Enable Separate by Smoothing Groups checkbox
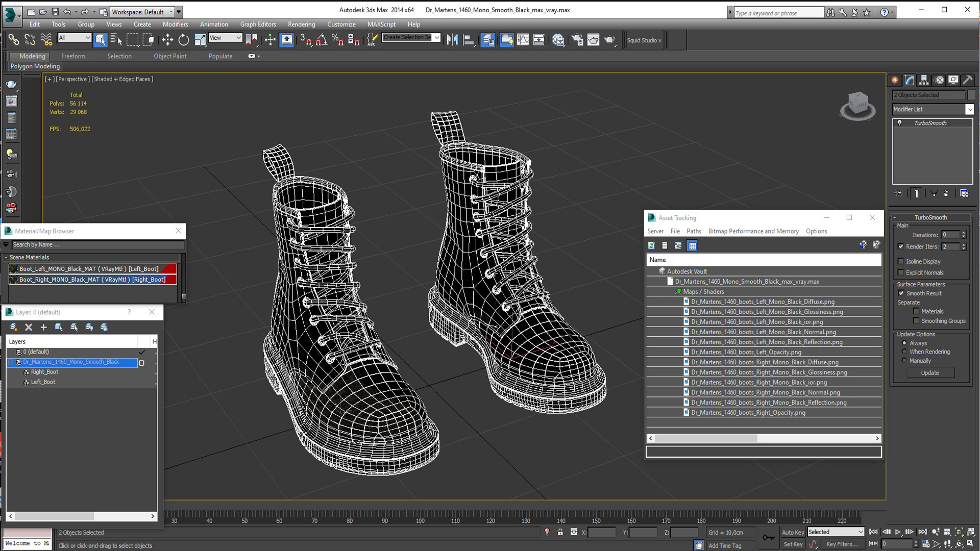The height and width of the screenshot is (551, 980). pyautogui.click(x=916, y=321)
